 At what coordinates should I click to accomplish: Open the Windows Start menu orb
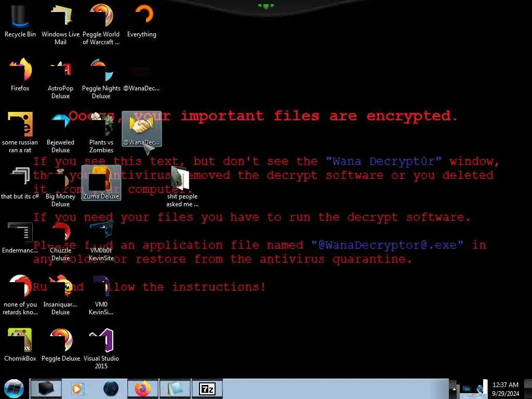coord(14,389)
